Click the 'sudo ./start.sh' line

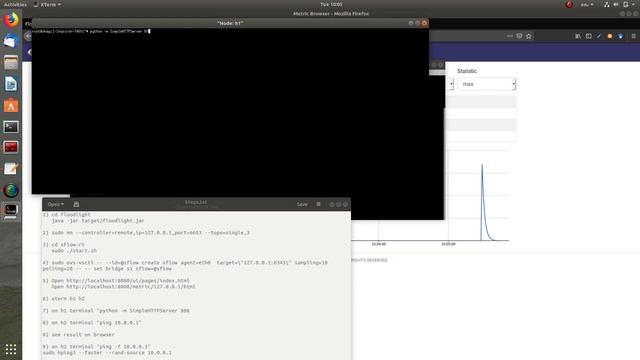click(x=74, y=251)
